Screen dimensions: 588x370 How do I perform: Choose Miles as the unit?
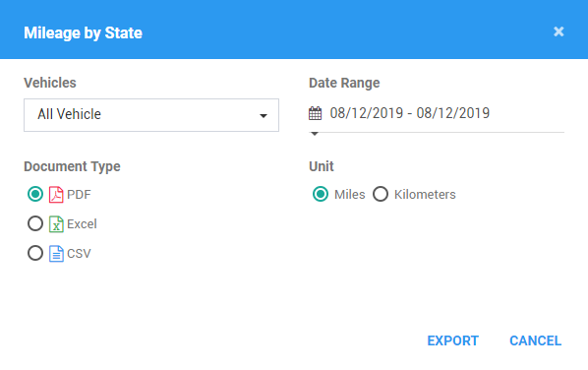tap(321, 194)
